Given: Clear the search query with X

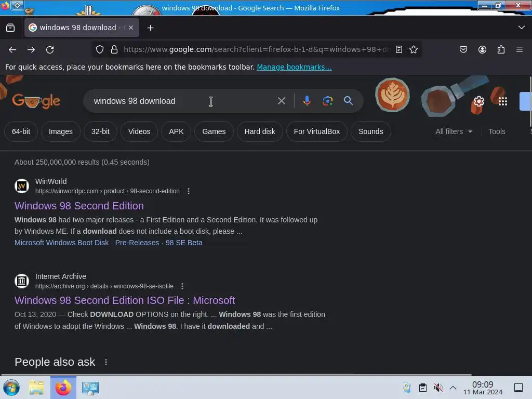Looking at the screenshot, I should [281, 101].
